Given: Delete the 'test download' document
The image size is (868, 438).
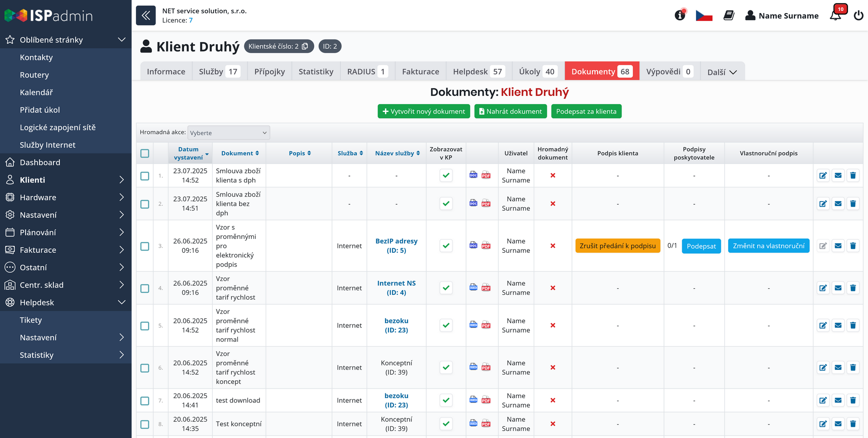Looking at the screenshot, I should (853, 400).
